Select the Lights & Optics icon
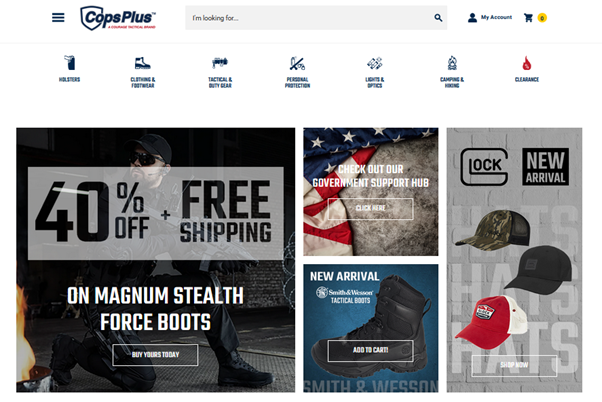 click(x=374, y=63)
